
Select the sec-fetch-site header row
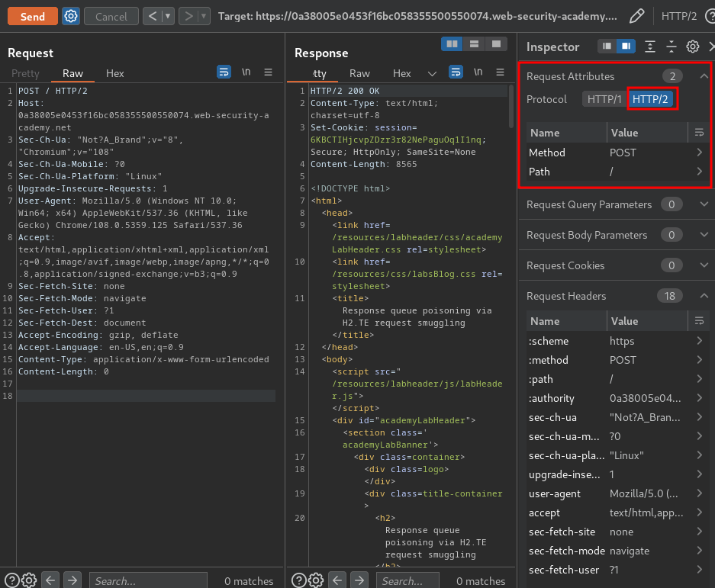[x=617, y=532]
